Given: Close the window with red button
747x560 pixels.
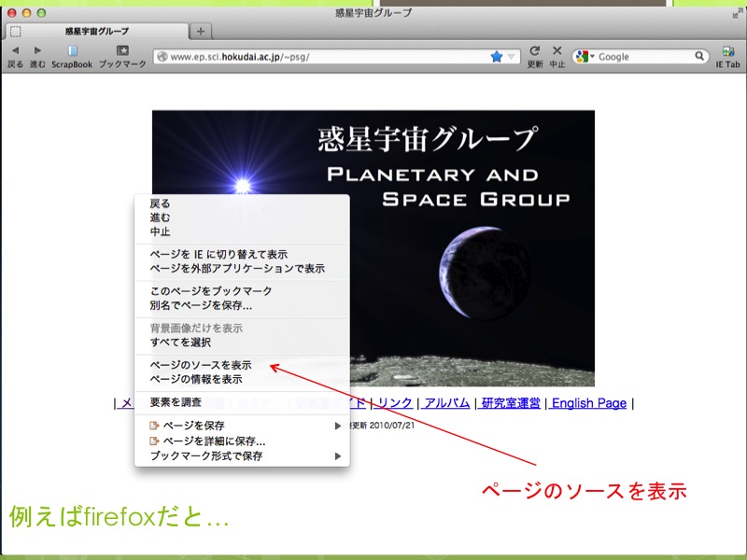Looking at the screenshot, I should click(x=12, y=13).
